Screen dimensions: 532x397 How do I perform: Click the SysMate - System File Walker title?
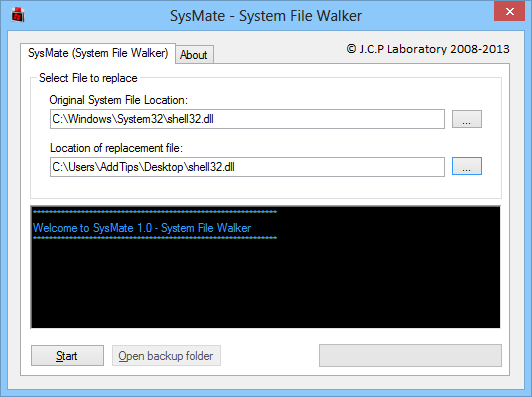click(x=266, y=16)
